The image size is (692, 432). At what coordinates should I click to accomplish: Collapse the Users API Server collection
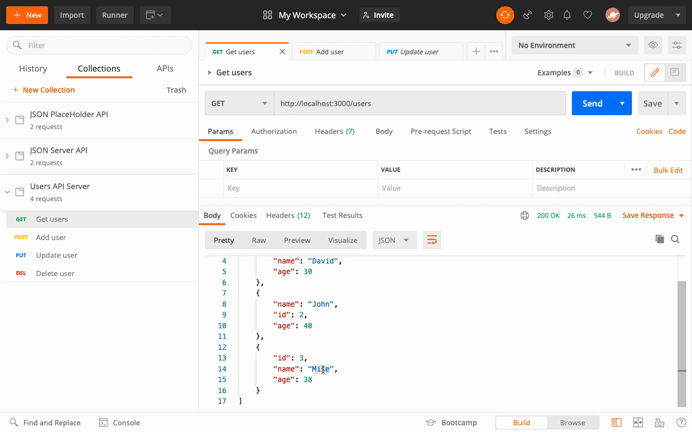(7, 192)
